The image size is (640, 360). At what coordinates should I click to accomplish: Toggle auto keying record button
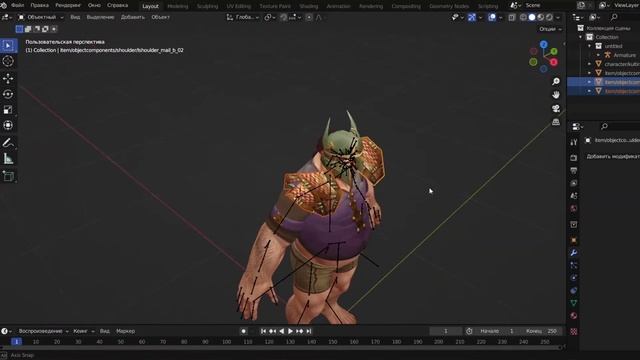pos(244,331)
